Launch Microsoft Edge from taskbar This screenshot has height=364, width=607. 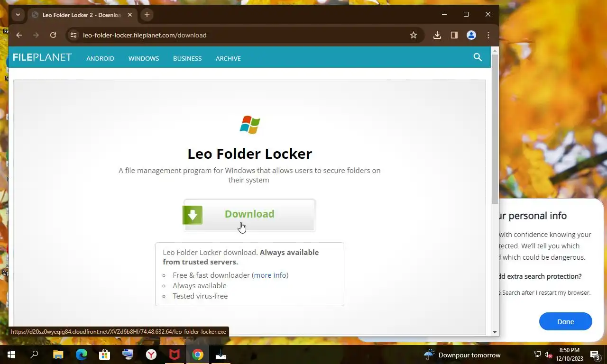click(x=82, y=355)
